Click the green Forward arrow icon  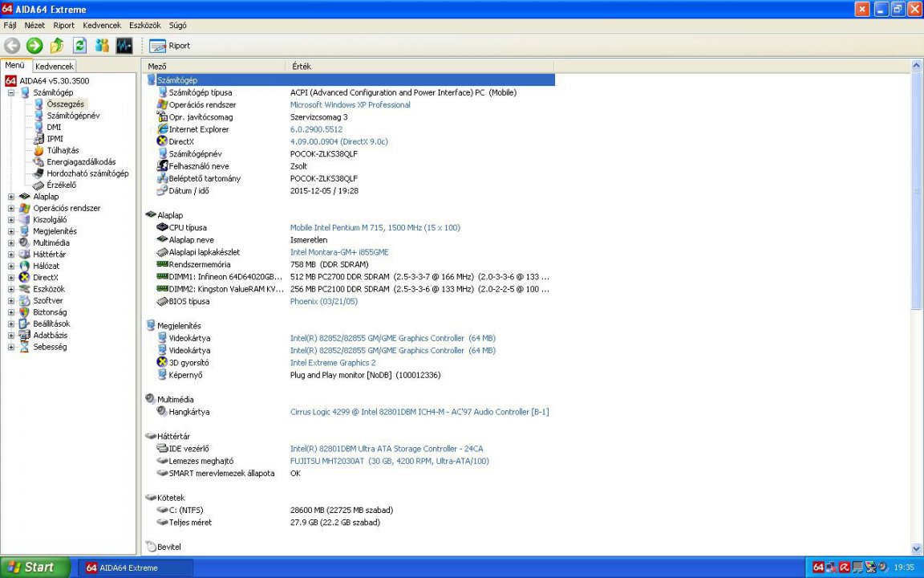coord(34,46)
